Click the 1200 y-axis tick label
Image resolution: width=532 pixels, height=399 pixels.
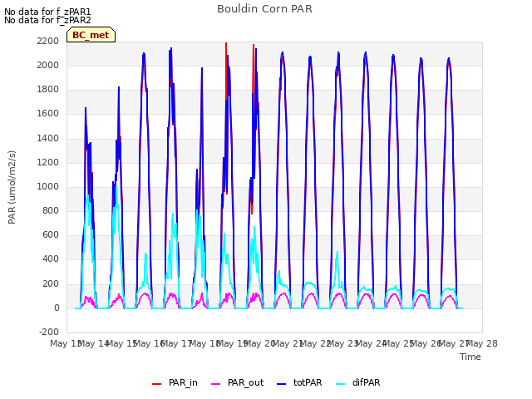(48, 162)
